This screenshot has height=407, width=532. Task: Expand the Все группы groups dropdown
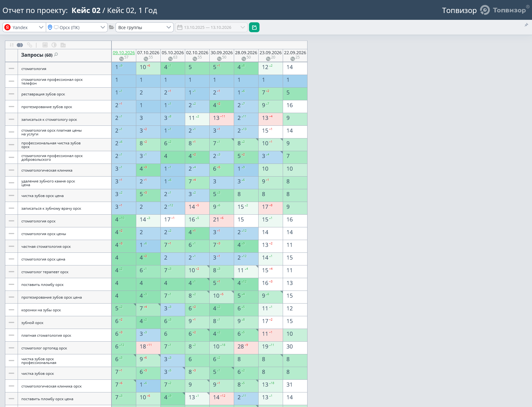145,27
